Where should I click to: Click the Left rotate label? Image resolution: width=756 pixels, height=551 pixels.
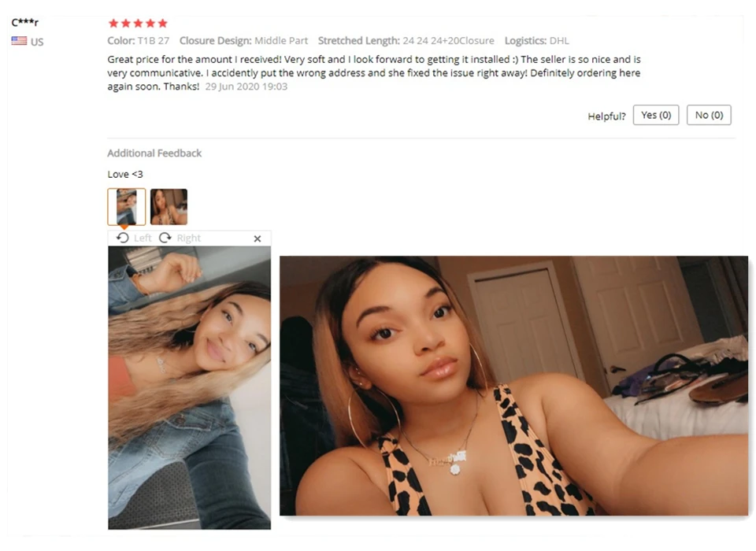143,238
